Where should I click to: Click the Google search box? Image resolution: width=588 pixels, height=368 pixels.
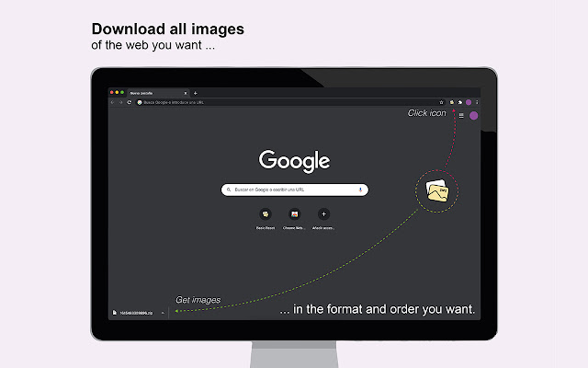(295, 190)
